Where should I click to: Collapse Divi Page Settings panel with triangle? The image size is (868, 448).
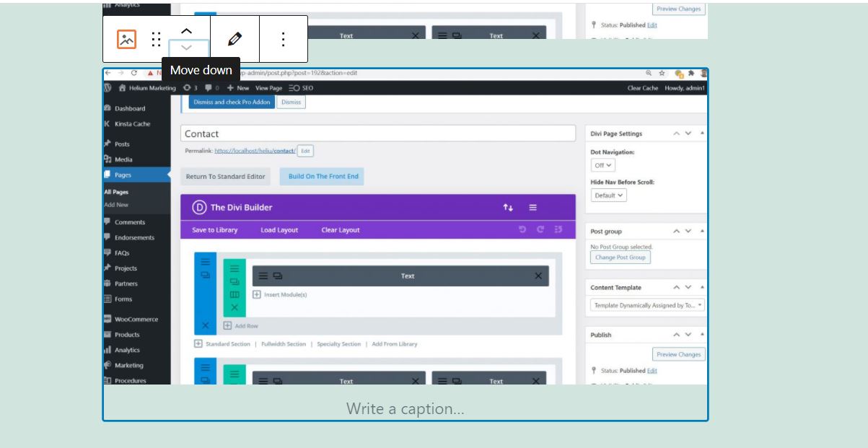[702, 133]
